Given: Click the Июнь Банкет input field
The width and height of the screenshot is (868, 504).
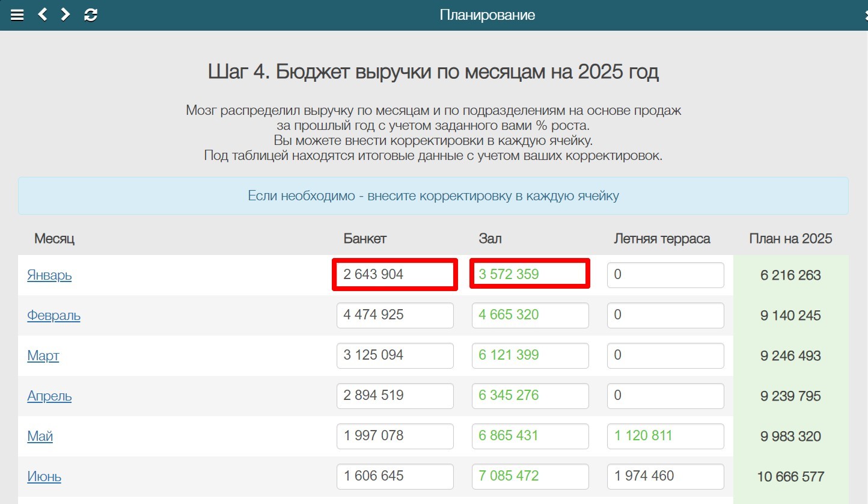Looking at the screenshot, I should (394, 476).
